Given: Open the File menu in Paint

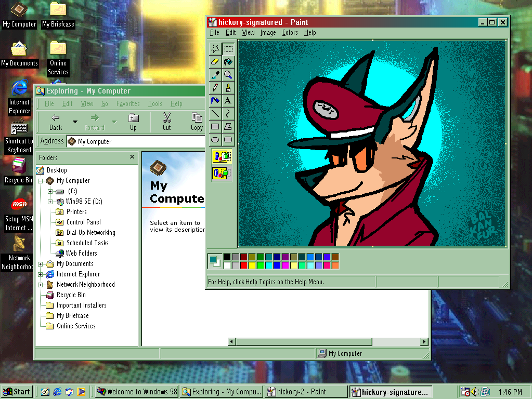Looking at the screenshot, I should pyautogui.click(x=214, y=33).
